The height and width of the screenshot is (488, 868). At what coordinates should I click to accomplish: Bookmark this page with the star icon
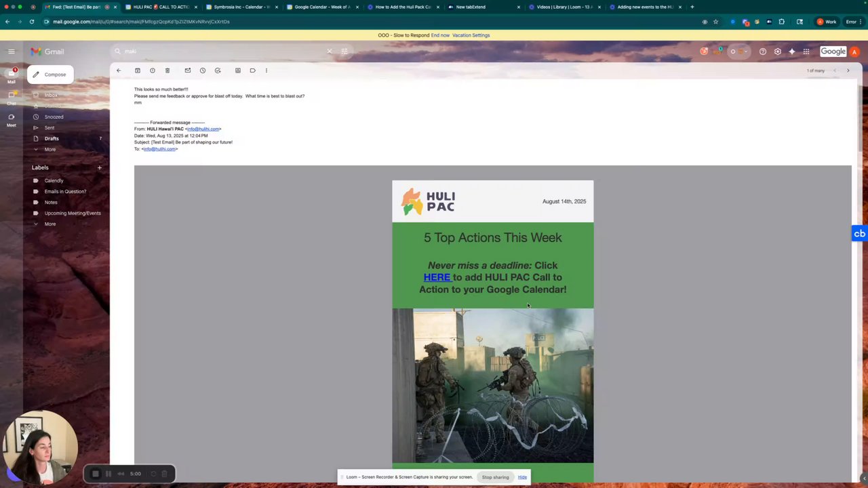tap(715, 22)
